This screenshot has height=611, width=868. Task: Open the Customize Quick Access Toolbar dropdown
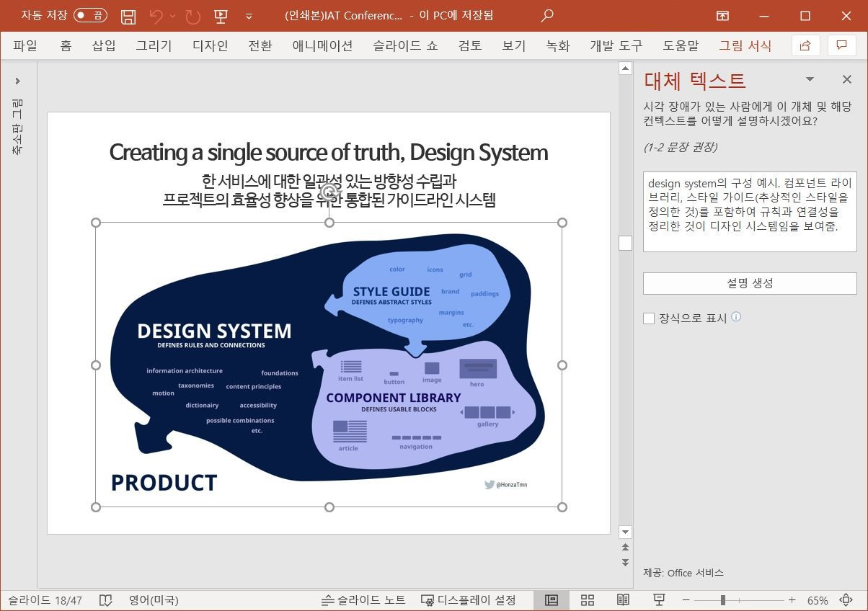(249, 16)
